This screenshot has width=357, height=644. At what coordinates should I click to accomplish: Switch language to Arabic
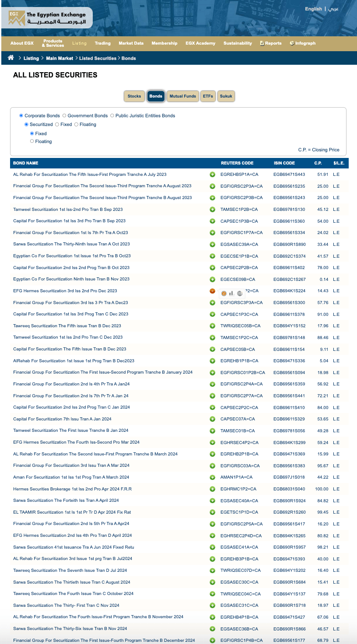(x=333, y=9)
